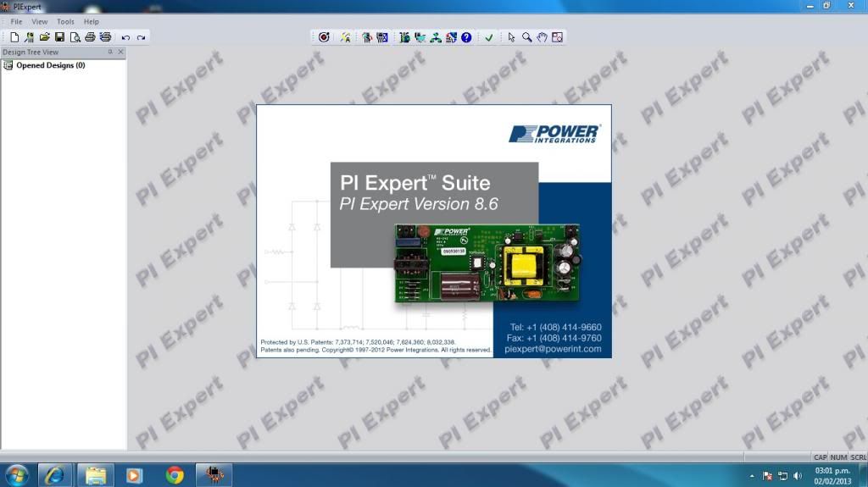The height and width of the screenshot is (487, 868).
Task: Select Opened Designs (0) tree node
Action: coord(50,65)
